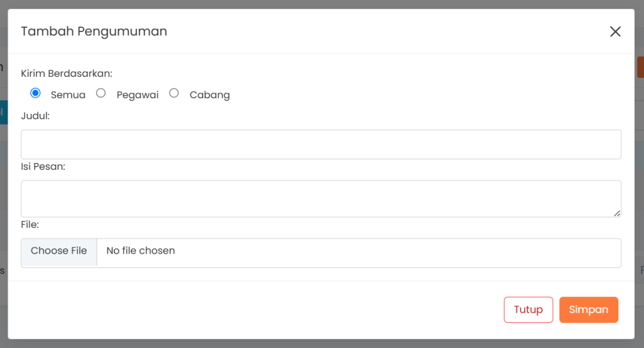The height and width of the screenshot is (348, 644).
Task: Select the Semua radio button
Action: [x=35, y=93]
